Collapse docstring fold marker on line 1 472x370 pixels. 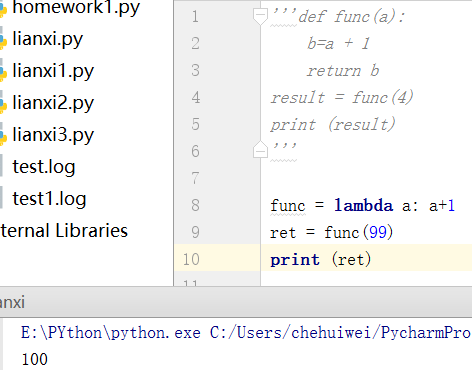[260, 16]
